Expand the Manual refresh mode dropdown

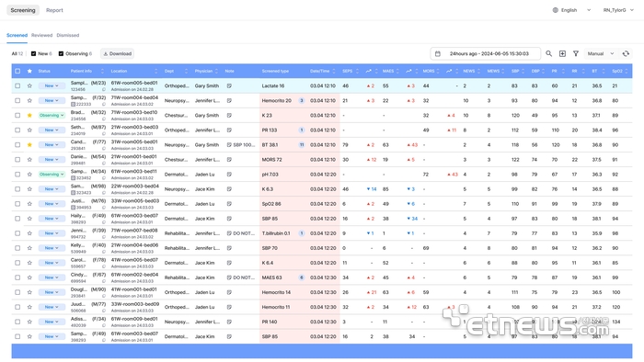click(601, 53)
